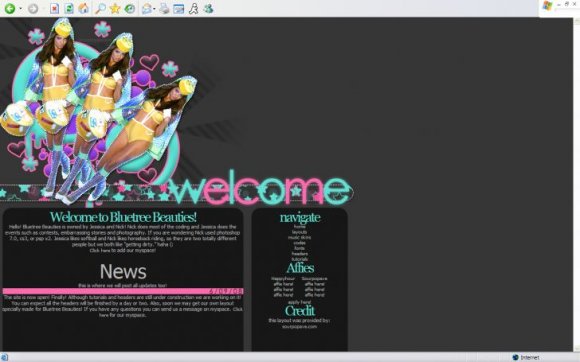The image size is (580, 362).
Task: Visit the HappyHour affiliate link
Action: [283, 278]
